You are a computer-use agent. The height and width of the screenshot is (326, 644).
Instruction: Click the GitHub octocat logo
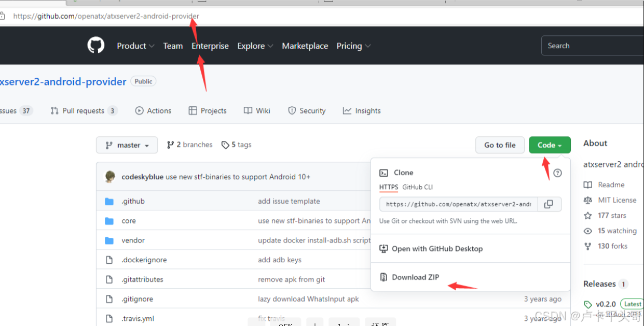(x=96, y=46)
